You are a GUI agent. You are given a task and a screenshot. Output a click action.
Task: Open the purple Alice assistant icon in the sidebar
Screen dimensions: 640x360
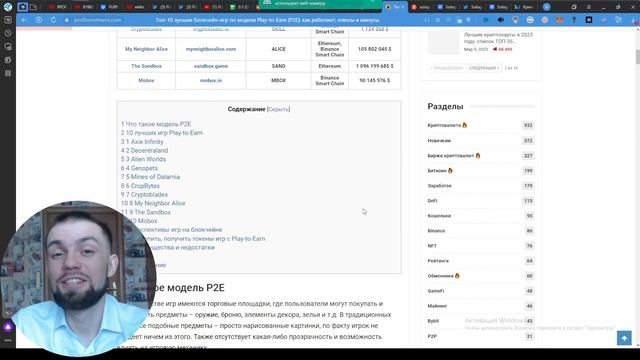pos(8,327)
